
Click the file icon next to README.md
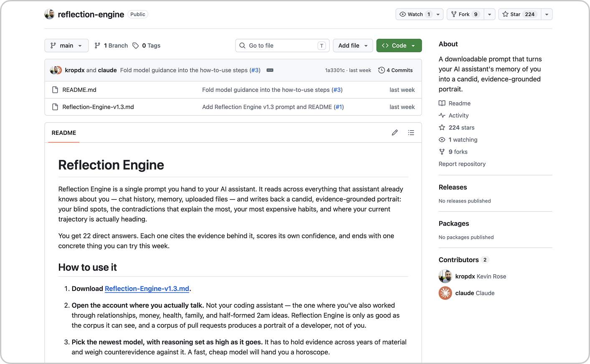[x=55, y=90]
